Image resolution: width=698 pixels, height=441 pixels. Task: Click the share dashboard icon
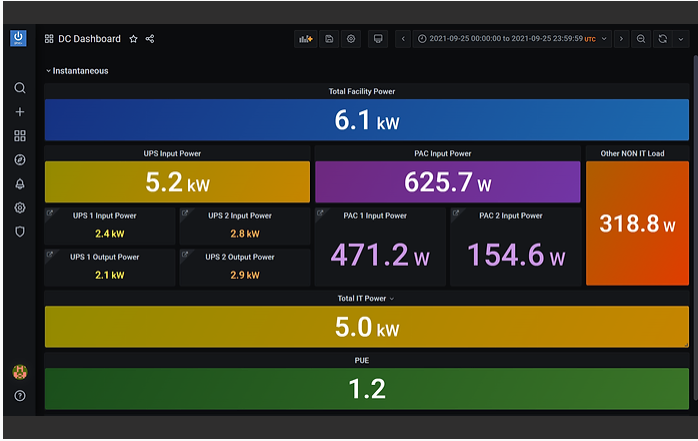[x=150, y=39]
